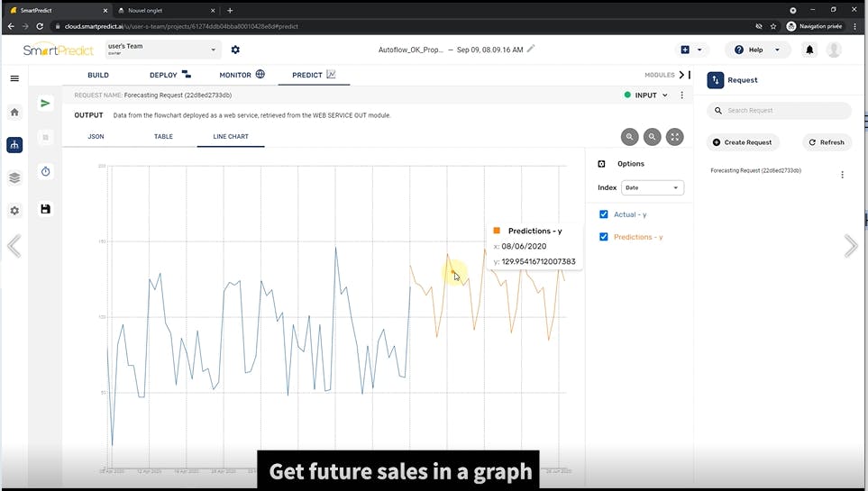Select the flowchart project icon in sidebar
This screenshot has height=491, width=868.
tap(14, 145)
